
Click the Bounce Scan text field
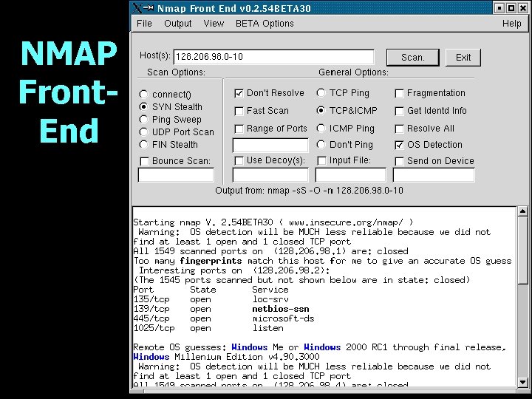coord(176,174)
